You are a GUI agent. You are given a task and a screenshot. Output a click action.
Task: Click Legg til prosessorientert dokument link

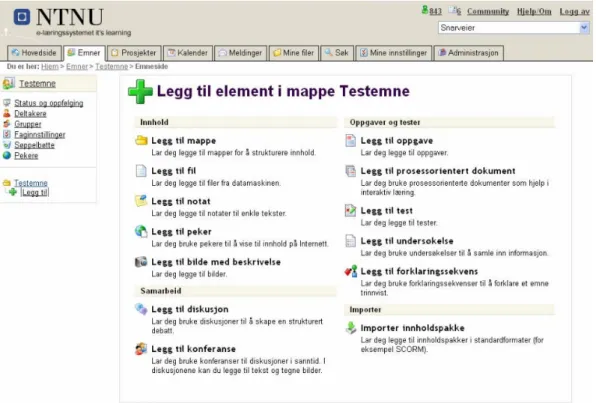438,171
